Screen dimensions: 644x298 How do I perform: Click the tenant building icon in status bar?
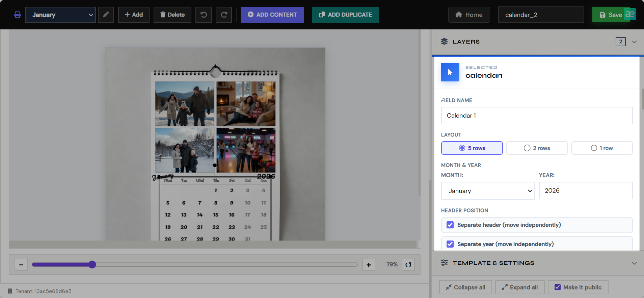pos(10,291)
